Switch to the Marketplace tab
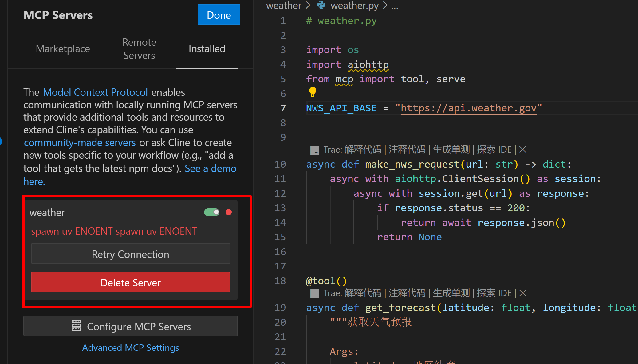 coord(63,49)
